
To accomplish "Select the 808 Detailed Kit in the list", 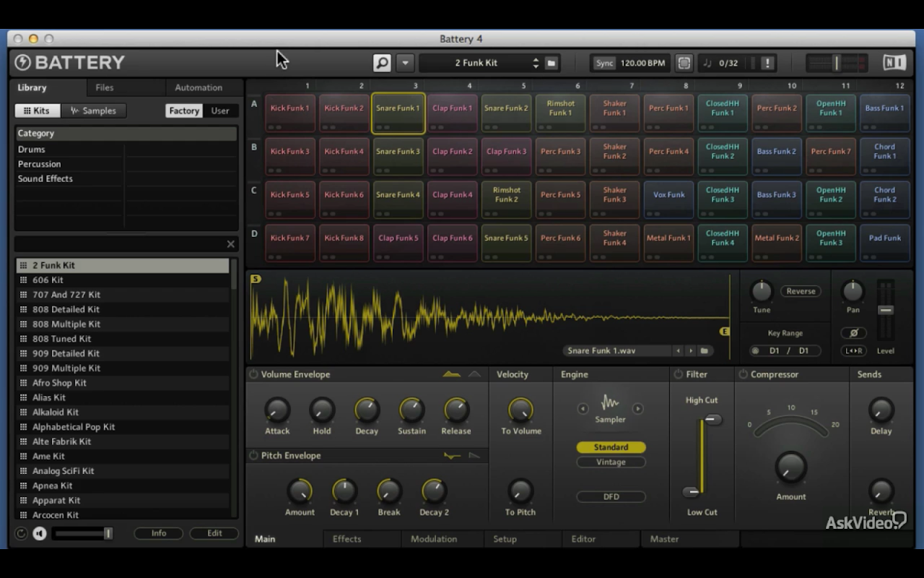I will click(123, 309).
